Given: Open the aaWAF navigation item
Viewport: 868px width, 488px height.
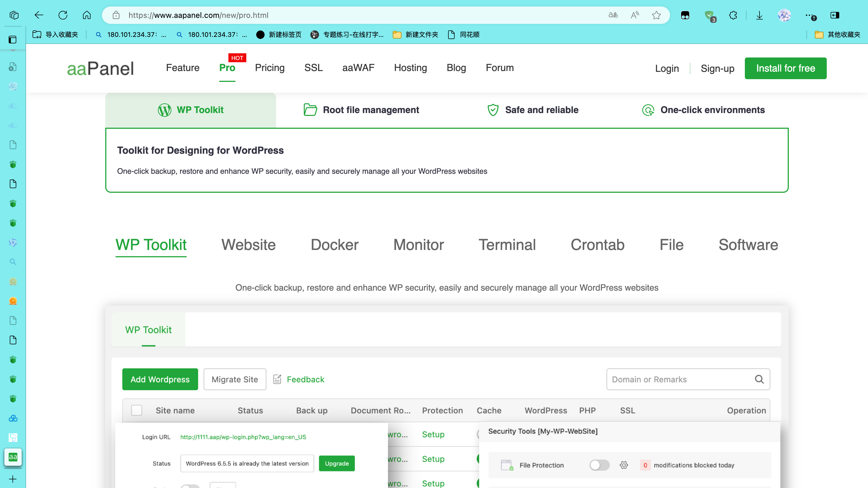Looking at the screenshot, I should (358, 68).
